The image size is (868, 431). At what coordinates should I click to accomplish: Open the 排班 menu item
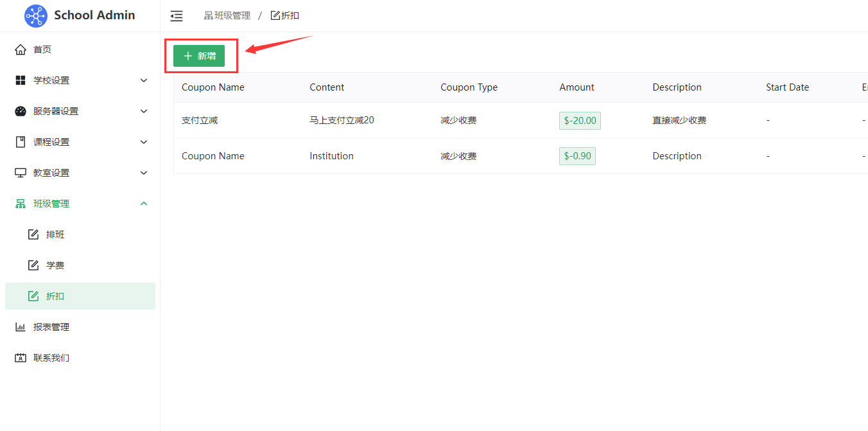[x=55, y=234]
